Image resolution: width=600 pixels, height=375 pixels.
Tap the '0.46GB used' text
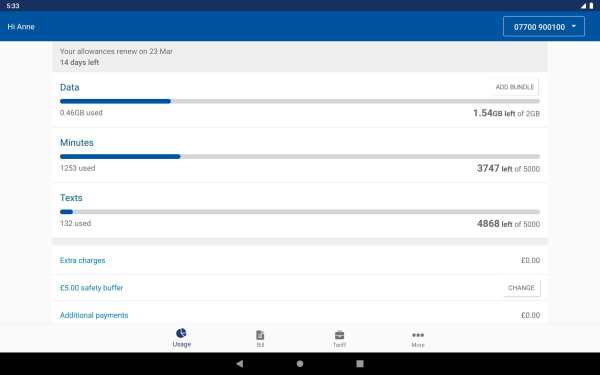[x=81, y=113]
